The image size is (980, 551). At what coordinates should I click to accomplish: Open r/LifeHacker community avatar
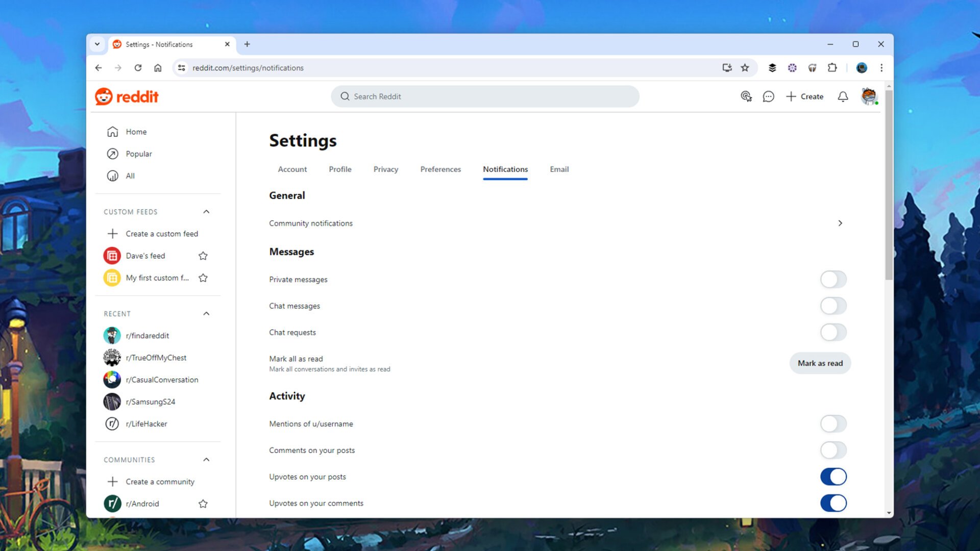tap(112, 423)
